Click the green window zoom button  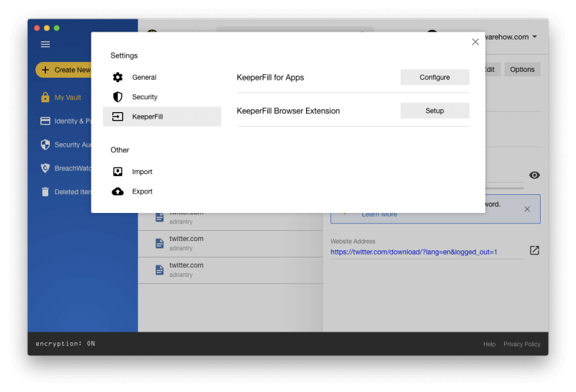click(x=57, y=28)
